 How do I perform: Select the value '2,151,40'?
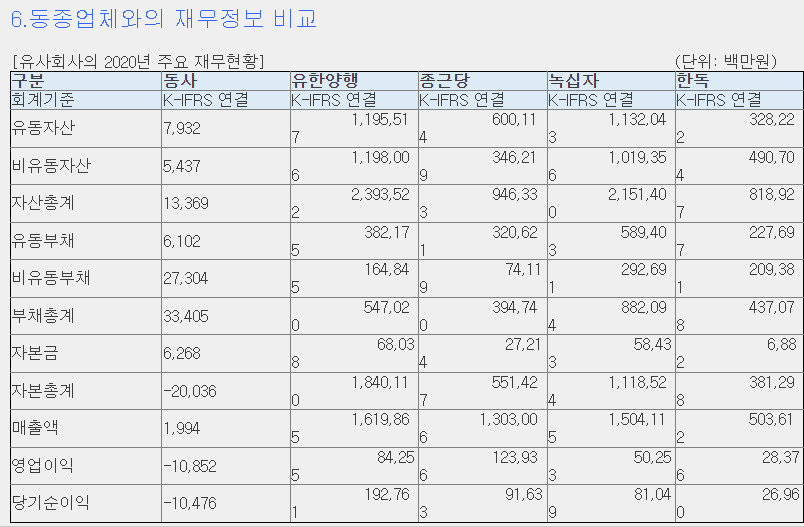(x=637, y=195)
